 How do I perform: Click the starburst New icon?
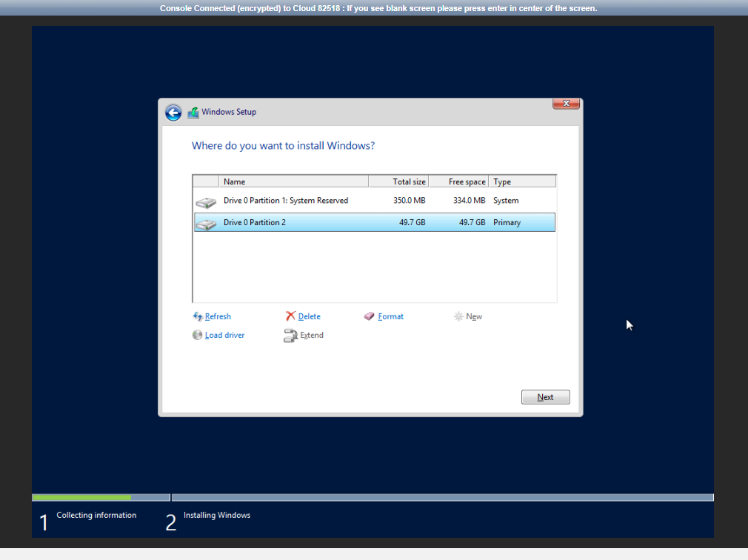[x=458, y=316]
